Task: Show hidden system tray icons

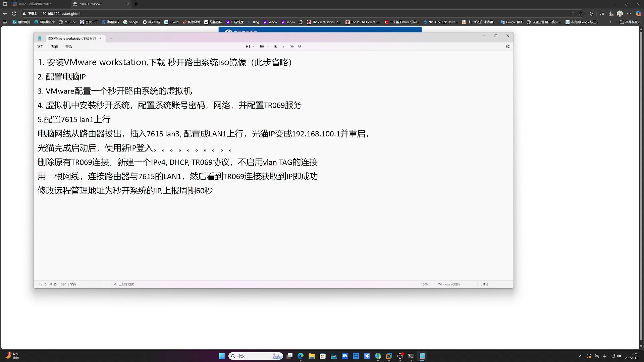Action: (581, 356)
